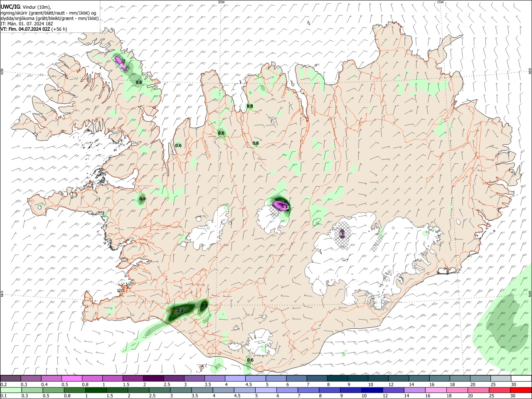Click the '25' label in lower legend row
532x399 pixels.
coord(492,396)
